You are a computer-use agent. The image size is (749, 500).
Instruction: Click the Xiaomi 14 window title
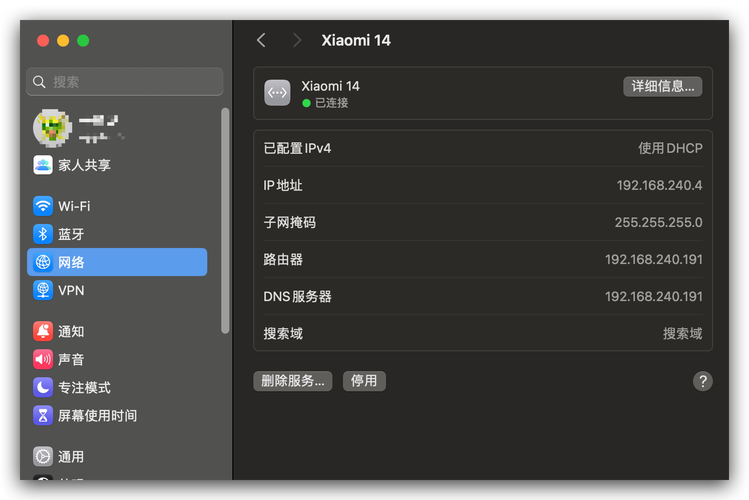pyautogui.click(x=356, y=40)
